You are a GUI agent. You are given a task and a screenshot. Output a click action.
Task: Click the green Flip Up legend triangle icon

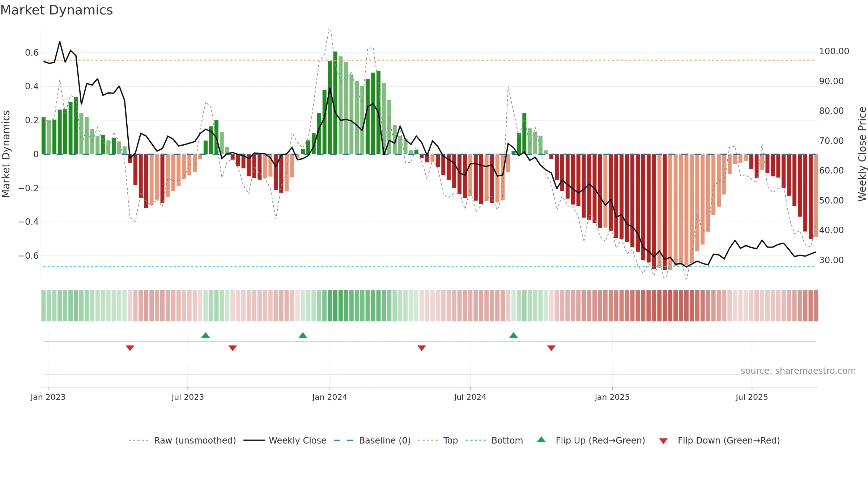(x=541, y=440)
